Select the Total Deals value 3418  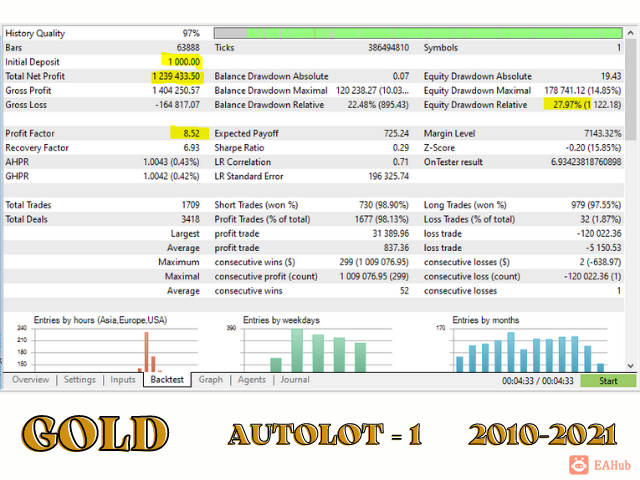(x=191, y=219)
